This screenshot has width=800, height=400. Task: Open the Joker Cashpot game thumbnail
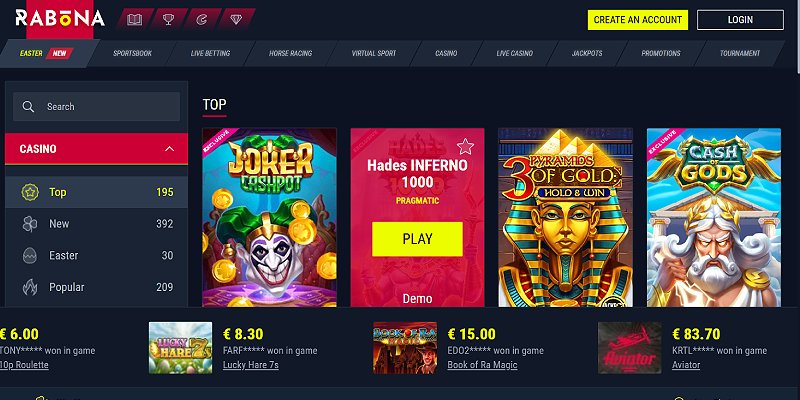tap(269, 217)
